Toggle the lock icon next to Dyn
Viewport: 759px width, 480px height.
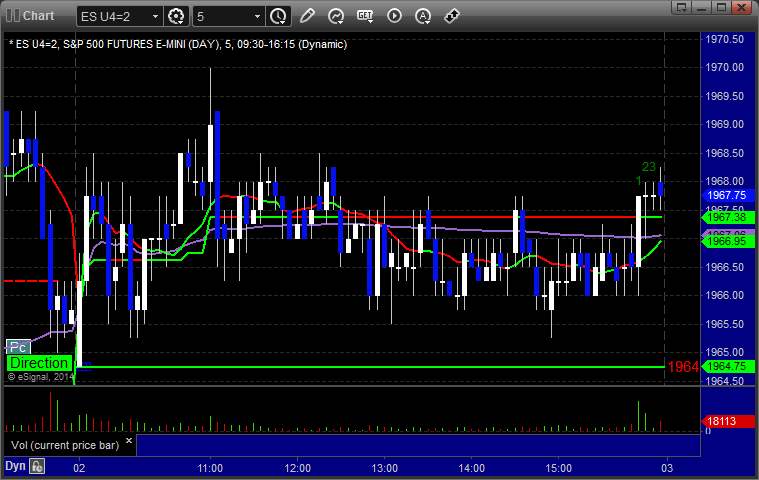[x=37, y=466]
